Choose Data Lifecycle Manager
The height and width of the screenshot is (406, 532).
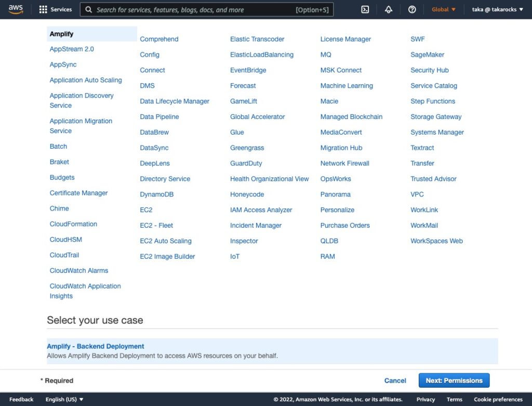coord(175,101)
